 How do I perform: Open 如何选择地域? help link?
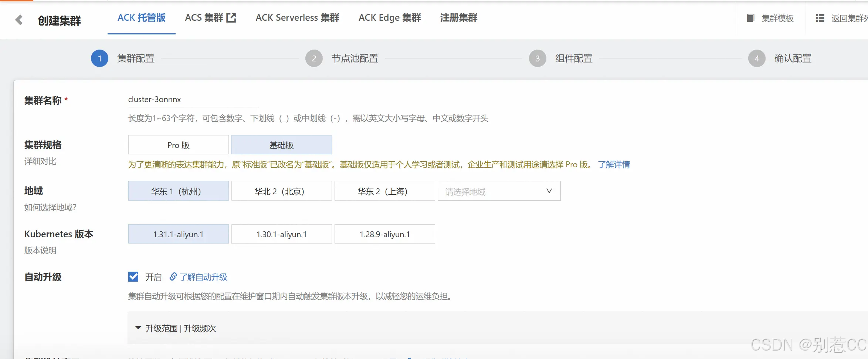click(x=50, y=207)
